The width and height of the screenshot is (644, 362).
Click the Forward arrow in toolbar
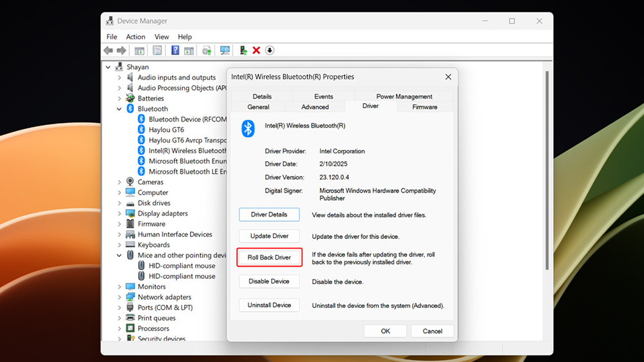click(121, 50)
